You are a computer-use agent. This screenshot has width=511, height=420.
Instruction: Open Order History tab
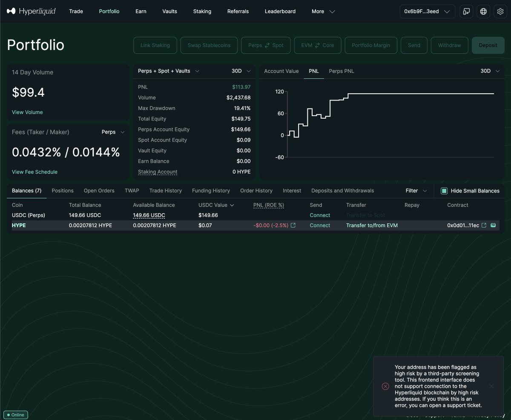256,191
